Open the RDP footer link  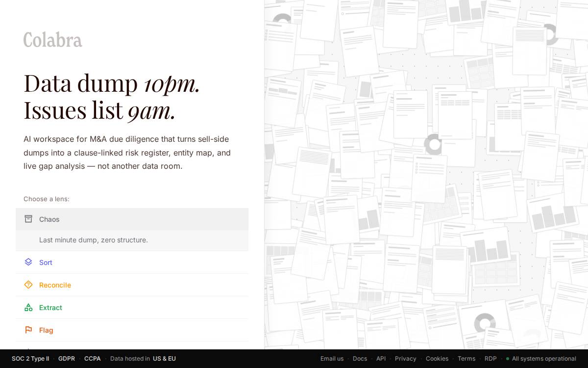[x=490, y=359]
